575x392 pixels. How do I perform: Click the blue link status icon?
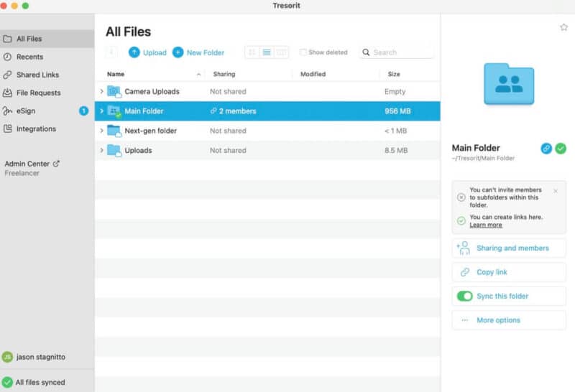click(546, 149)
